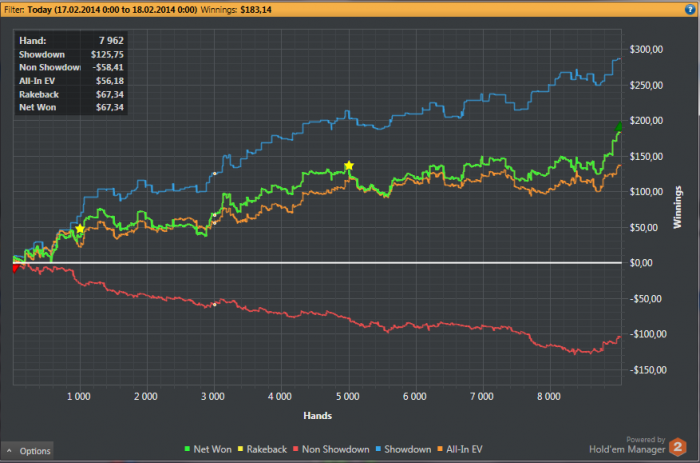700x463 pixels.
Task: Click the Hand value 7 962
Action: 111,41
